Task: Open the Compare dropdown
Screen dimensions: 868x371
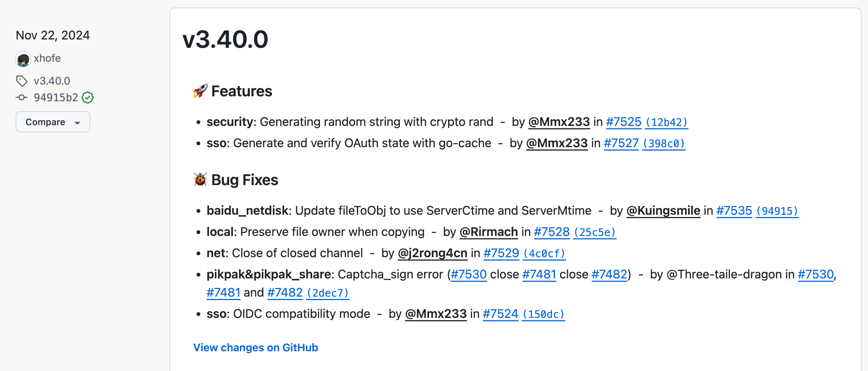Action: pyautogui.click(x=53, y=122)
